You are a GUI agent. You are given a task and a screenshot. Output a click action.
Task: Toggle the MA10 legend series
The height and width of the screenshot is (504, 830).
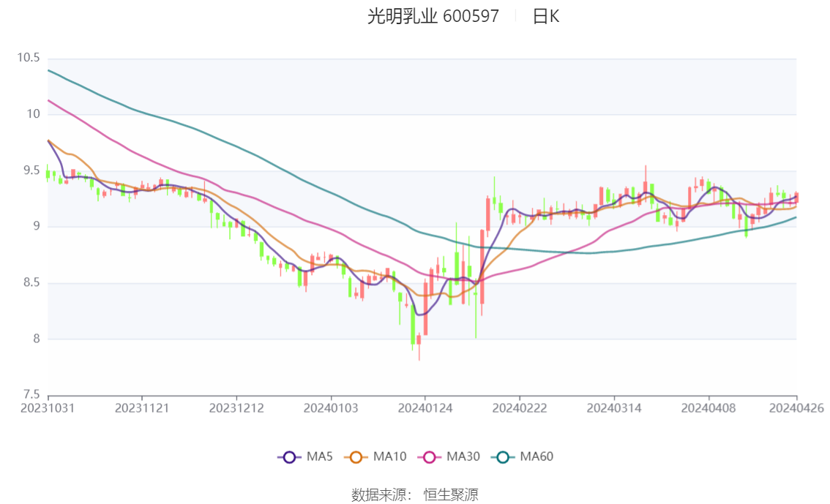coord(375,456)
